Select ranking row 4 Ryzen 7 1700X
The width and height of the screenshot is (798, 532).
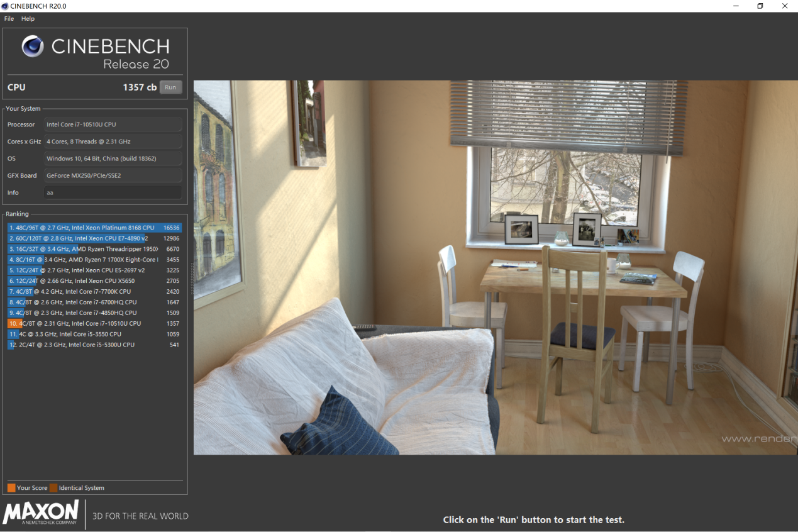coord(94,260)
